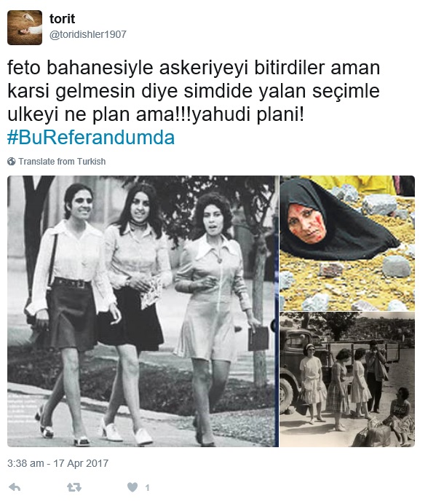Click the tweet text starting with feto
Screen dimensions: 428x504
(x=194, y=91)
